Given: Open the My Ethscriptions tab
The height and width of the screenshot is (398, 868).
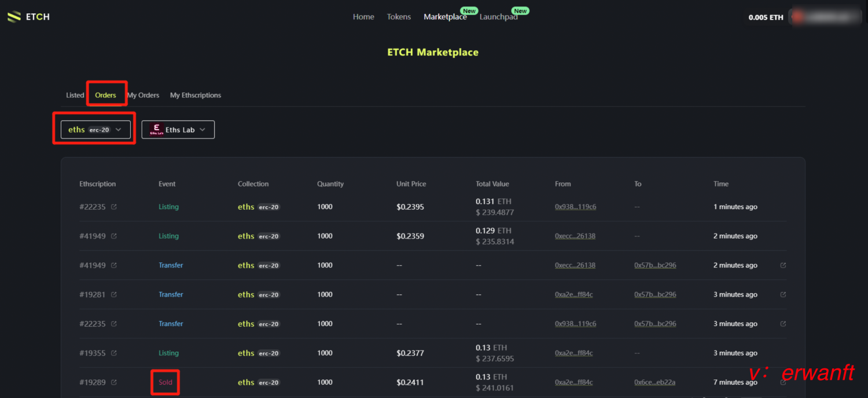Looking at the screenshot, I should click(196, 95).
